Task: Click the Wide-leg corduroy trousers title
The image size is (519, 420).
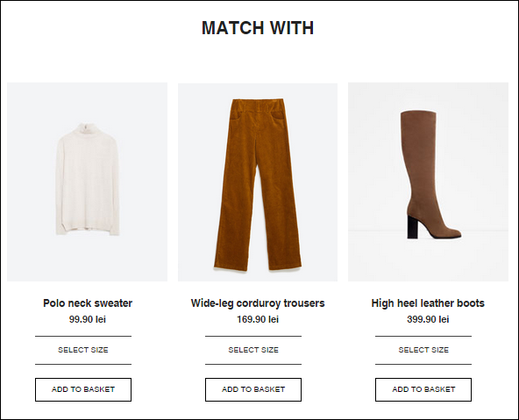Action: (258, 303)
